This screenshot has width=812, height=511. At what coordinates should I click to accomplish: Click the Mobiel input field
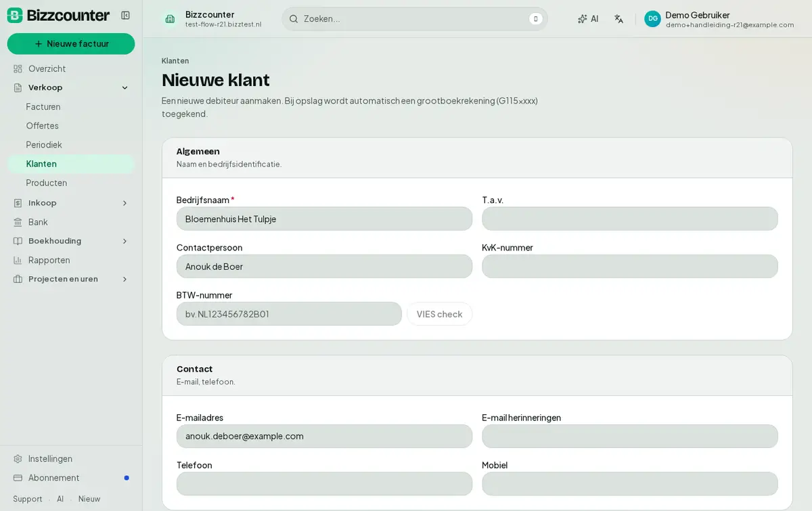[x=630, y=483]
